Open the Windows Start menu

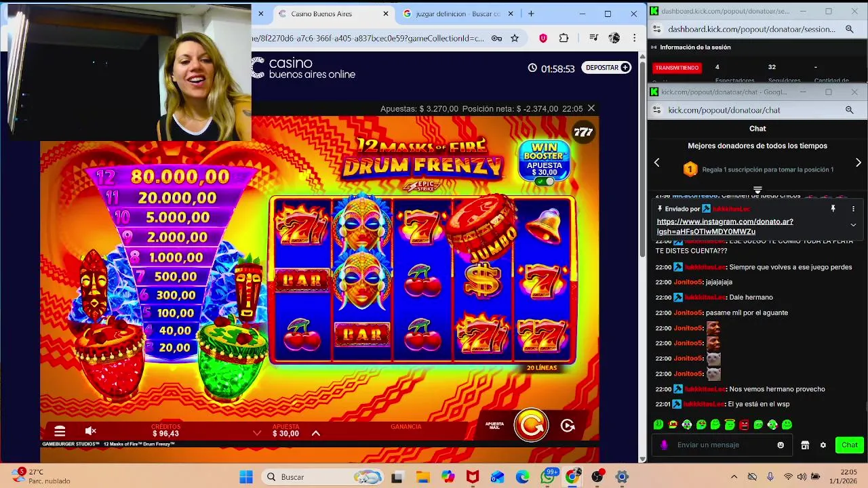coord(246,476)
